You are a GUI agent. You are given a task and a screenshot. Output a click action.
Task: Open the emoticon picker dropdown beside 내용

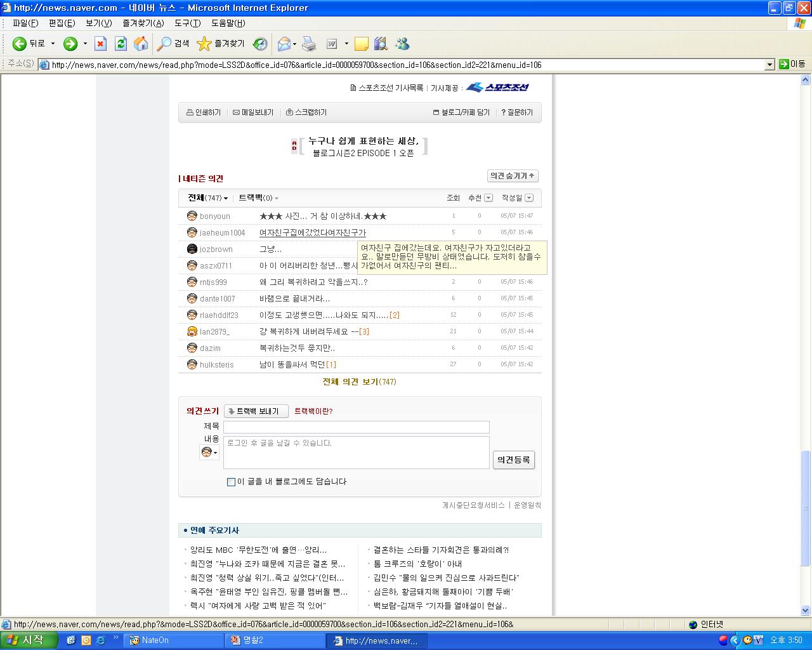pos(209,453)
